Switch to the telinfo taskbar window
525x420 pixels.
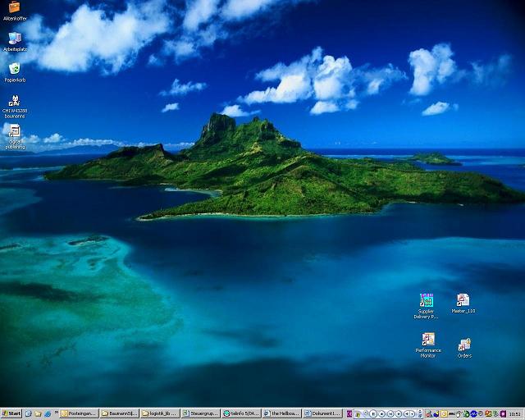coord(240,413)
